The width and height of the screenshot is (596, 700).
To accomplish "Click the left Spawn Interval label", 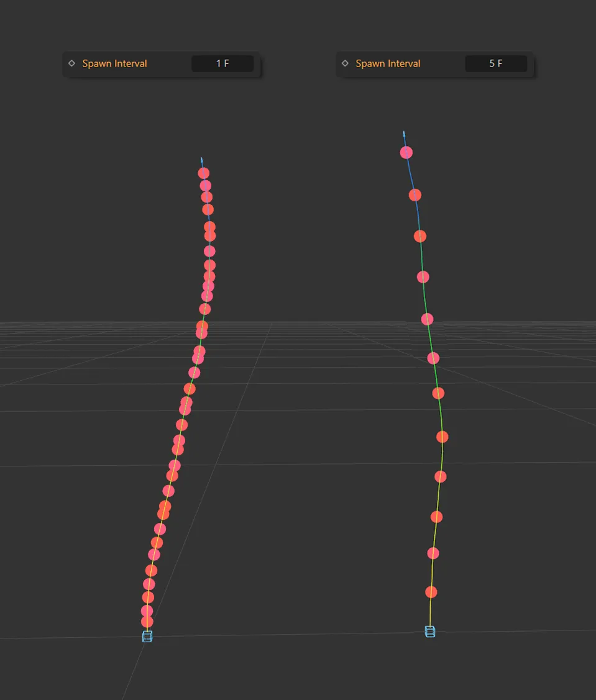I will coord(114,63).
